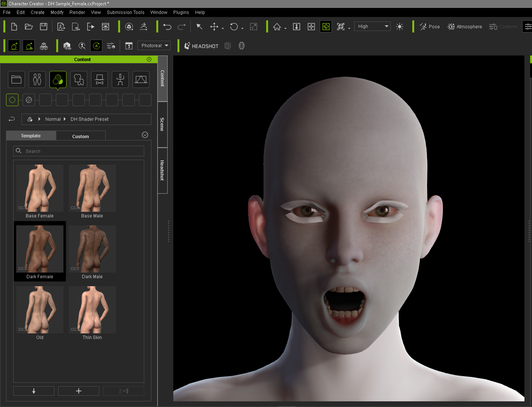Viewport: 532px width, 407px height.
Task: Open project folder icon
Action: point(29,26)
